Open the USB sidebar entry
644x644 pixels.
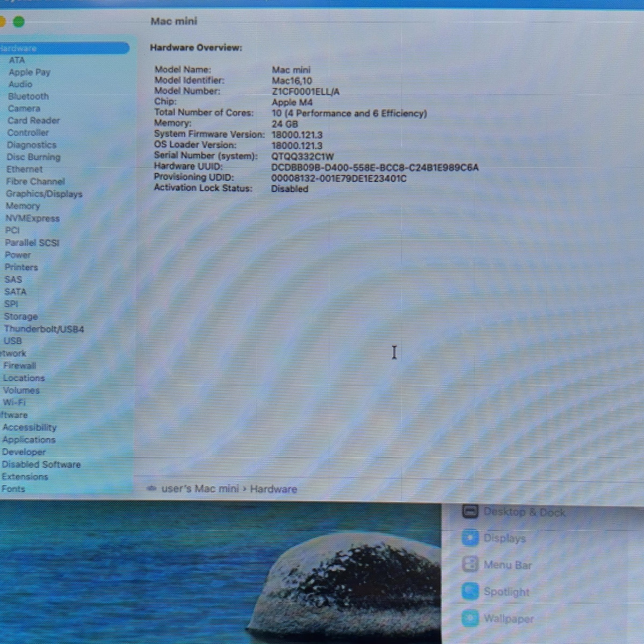click(x=13, y=341)
